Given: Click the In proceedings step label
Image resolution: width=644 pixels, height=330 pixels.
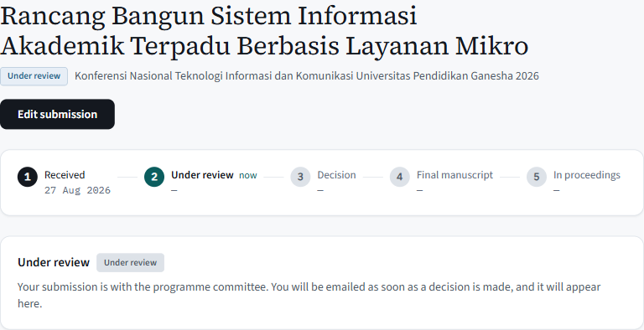Looking at the screenshot, I should pos(586,175).
